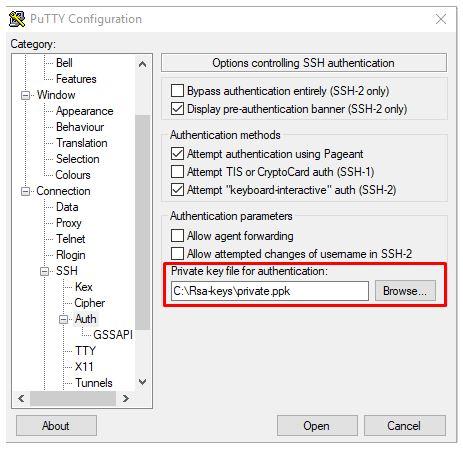Enable Allow agent forwarding
Image resolution: width=463 pixels, height=453 pixels.
click(177, 235)
